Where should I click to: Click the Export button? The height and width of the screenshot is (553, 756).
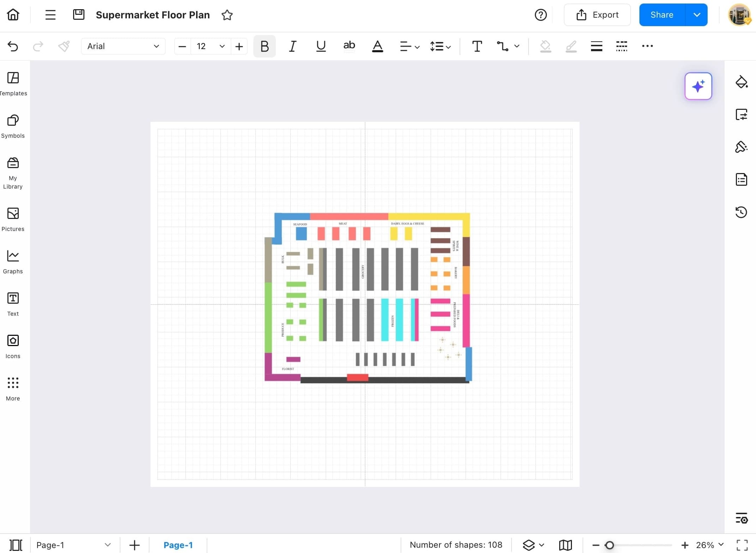pos(597,15)
